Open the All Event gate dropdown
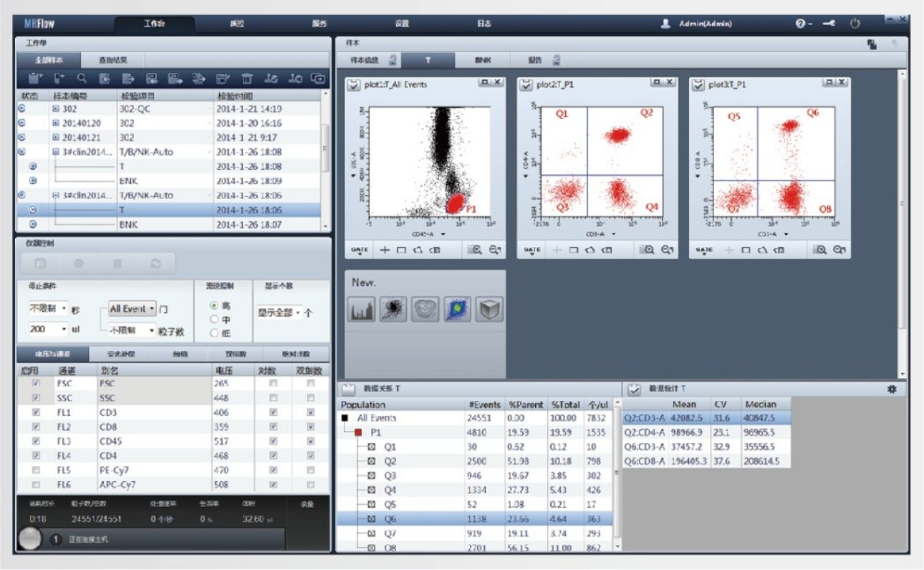Image resolution: width=924 pixels, height=570 pixels. pyautogui.click(x=133, y=309)
